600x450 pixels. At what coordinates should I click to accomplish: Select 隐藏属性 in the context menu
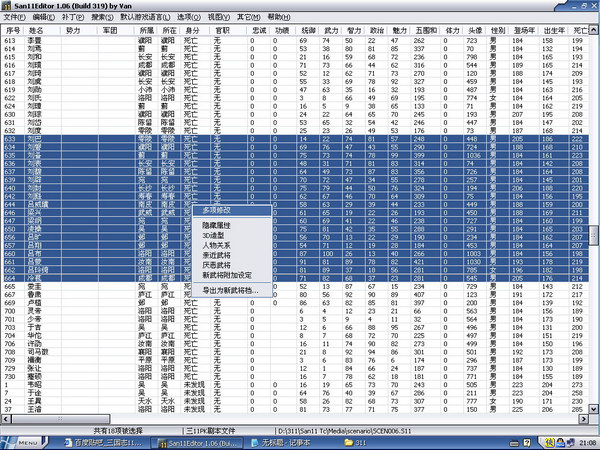point(220,226)
